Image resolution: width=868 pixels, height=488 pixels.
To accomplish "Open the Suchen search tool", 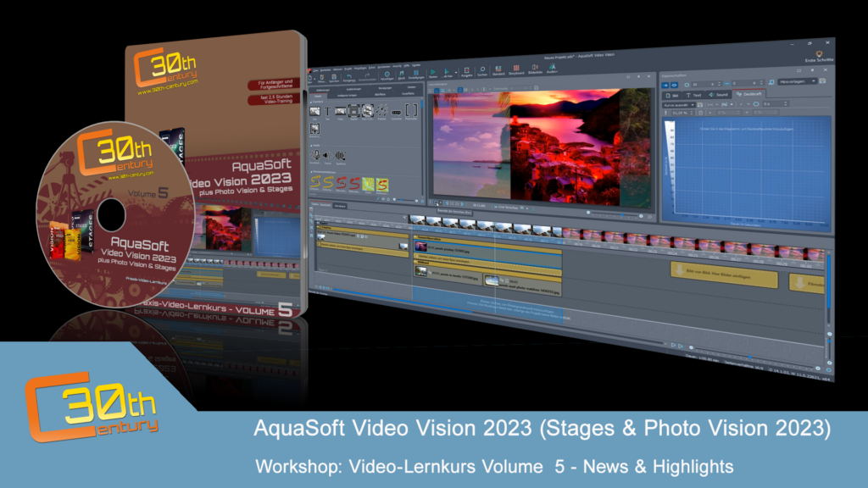I will pyautogui.click(x=482, y=71).
